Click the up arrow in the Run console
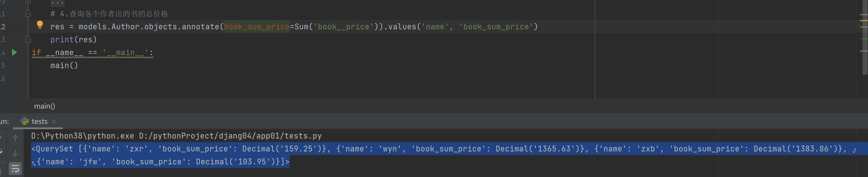868x177 pixels. 15,138
